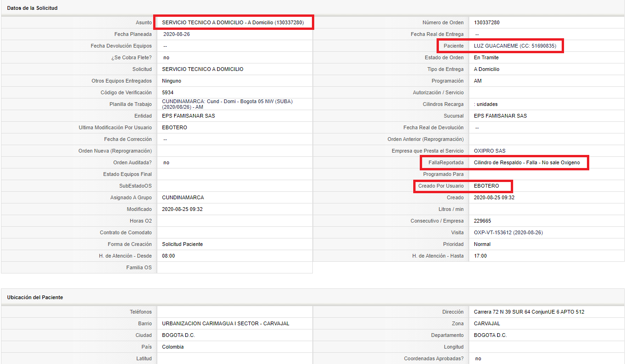Click the Entidad value EPS FAMISANAR SAS
Image resolution: width=628 pixels, height=364 pixels.
(x=189, y=116)
